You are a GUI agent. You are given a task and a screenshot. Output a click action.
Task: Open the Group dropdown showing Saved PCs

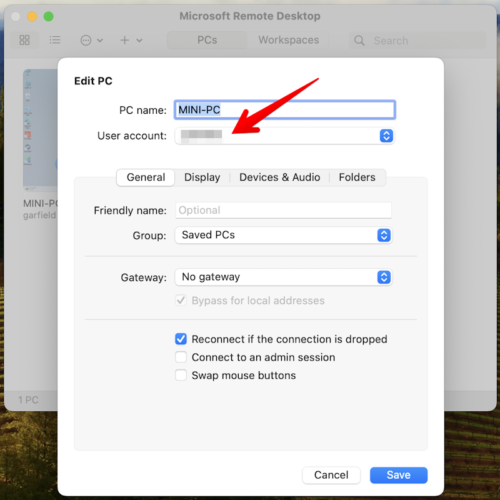click(283, 235)
